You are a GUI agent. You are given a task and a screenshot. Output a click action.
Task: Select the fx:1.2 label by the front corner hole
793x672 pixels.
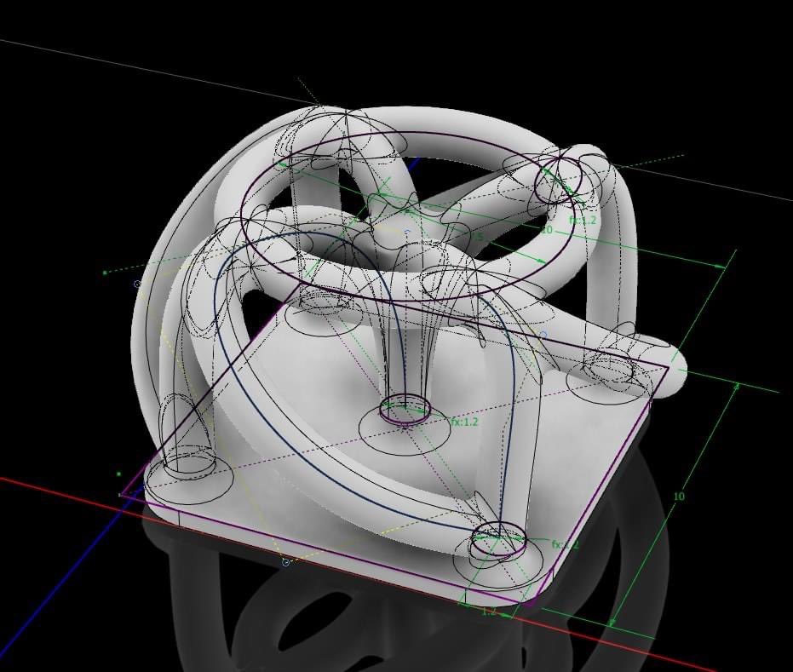tap(565, 544)
